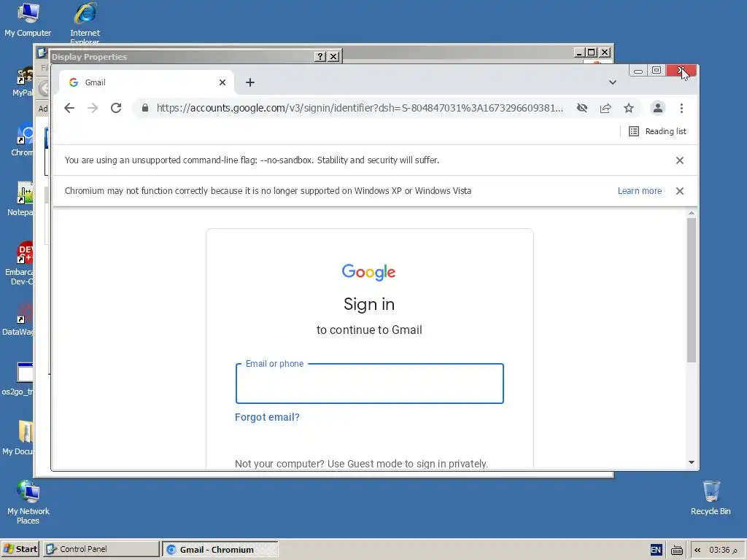Select the Recycle Bin desktop icon
The width and height of the screenshot is (747, 560).
[x=711, y=498]
